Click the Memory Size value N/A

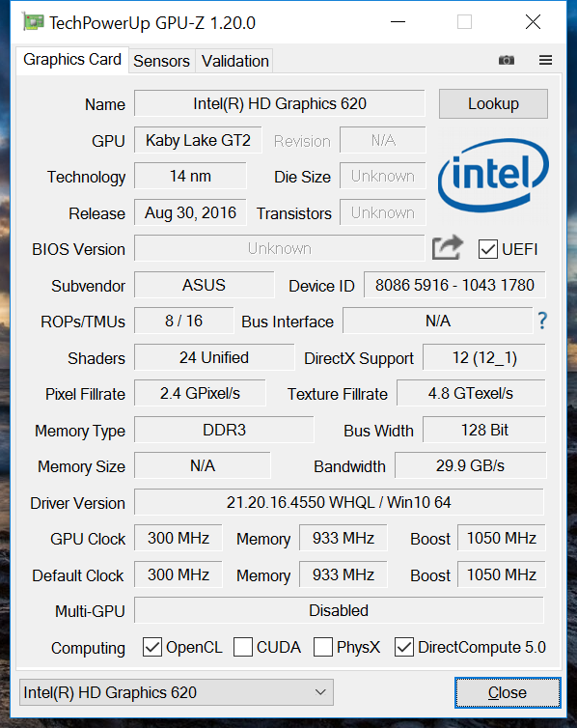click(203, 465)
